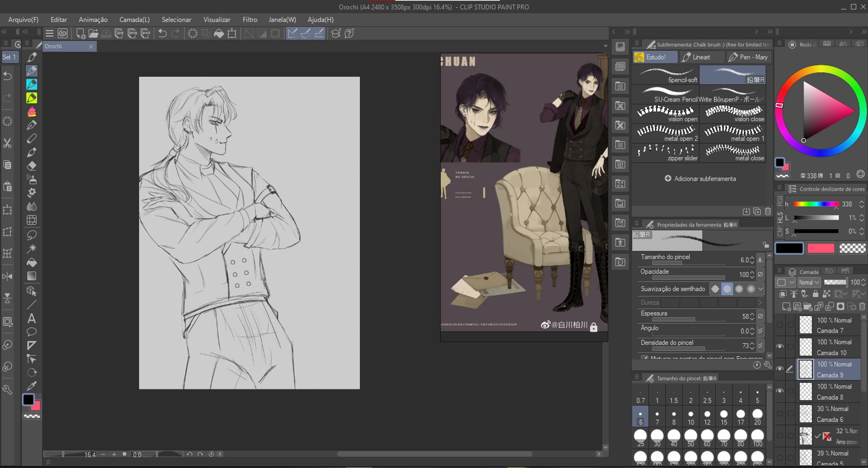
Task: Toggle Camada 8 lock-edit checkbox
Action: [790, 391]
